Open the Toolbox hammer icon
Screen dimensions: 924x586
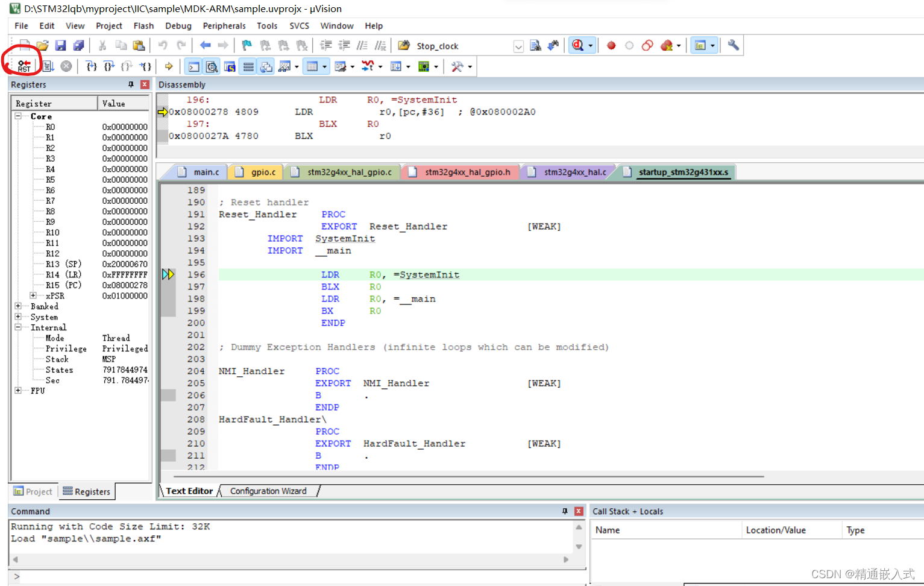tap(457, 66)
